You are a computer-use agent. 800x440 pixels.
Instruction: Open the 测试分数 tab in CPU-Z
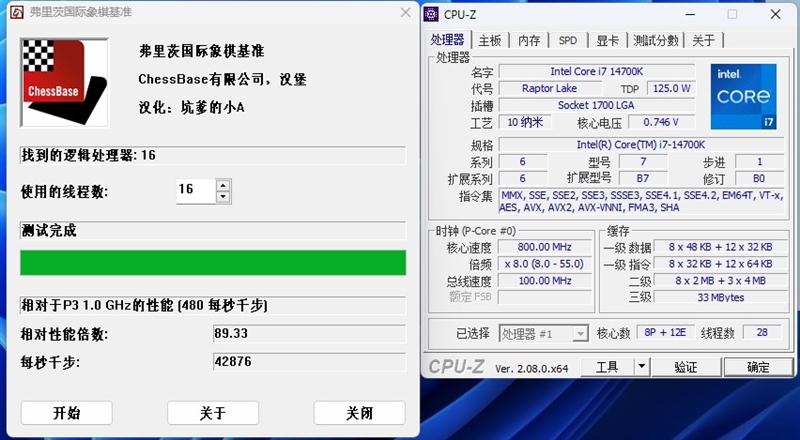click(656, 40)
